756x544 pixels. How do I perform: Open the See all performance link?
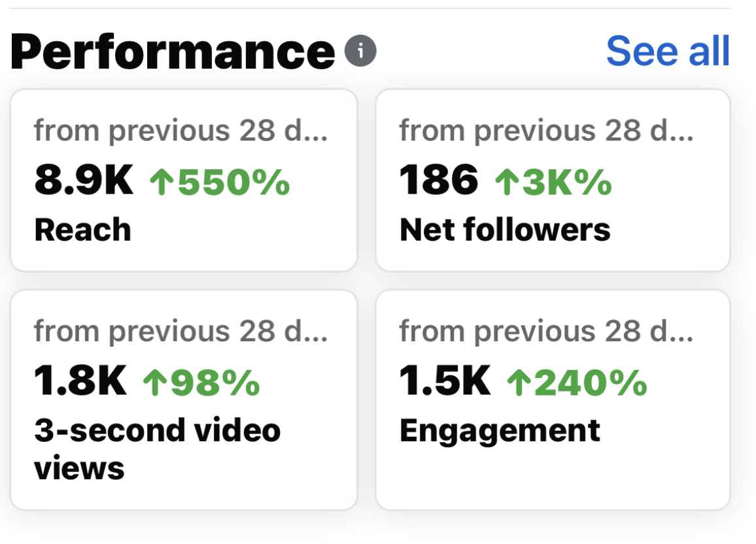[x=667, y=52]
